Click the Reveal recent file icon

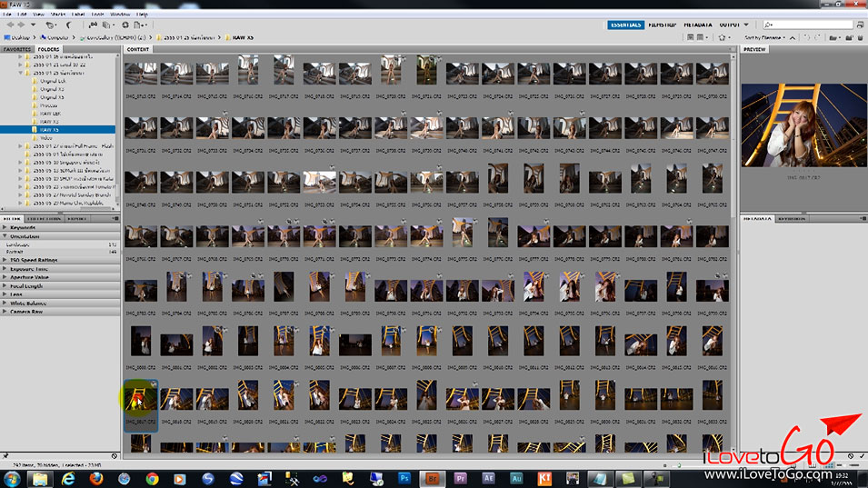click(50, 25)
